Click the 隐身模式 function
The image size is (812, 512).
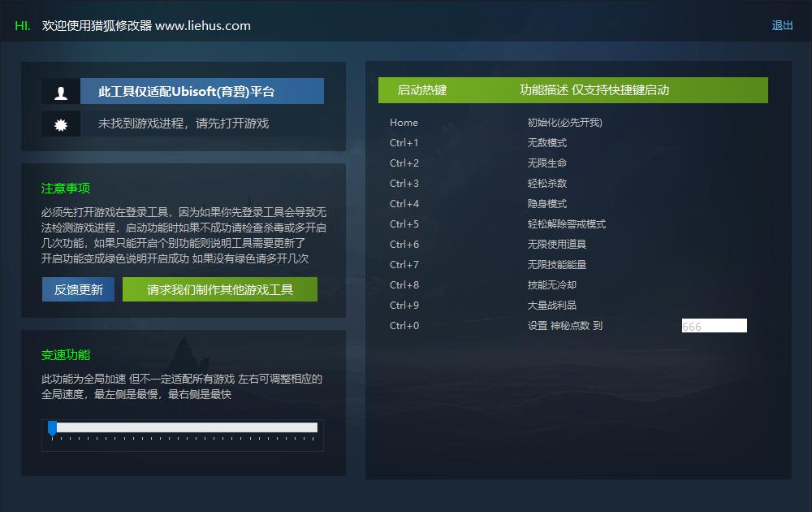coord(546,204)
